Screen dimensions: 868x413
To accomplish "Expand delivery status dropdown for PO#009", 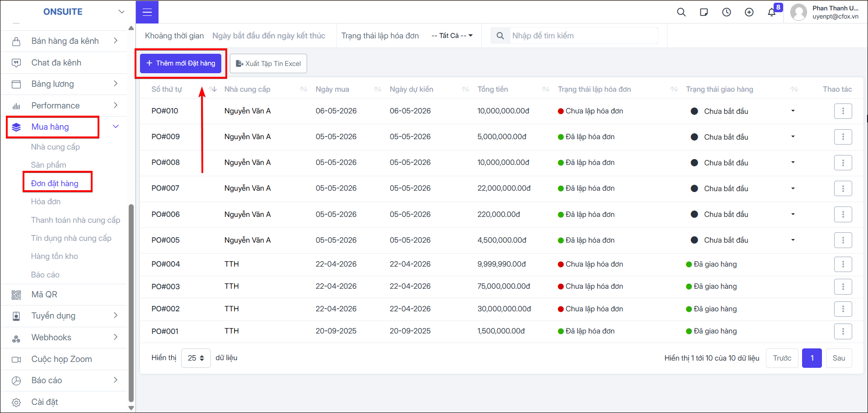I will pyautogui.click(x=793, y=136).
